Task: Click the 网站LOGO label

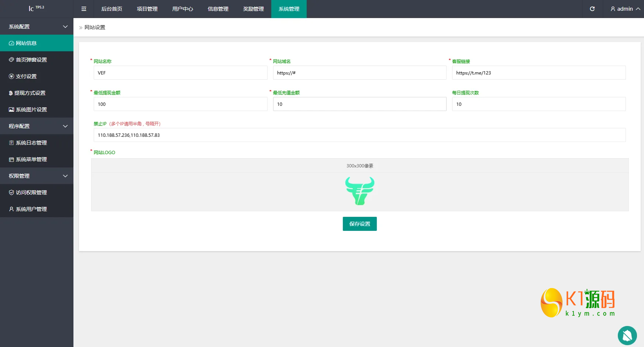Action: point(104,152)
